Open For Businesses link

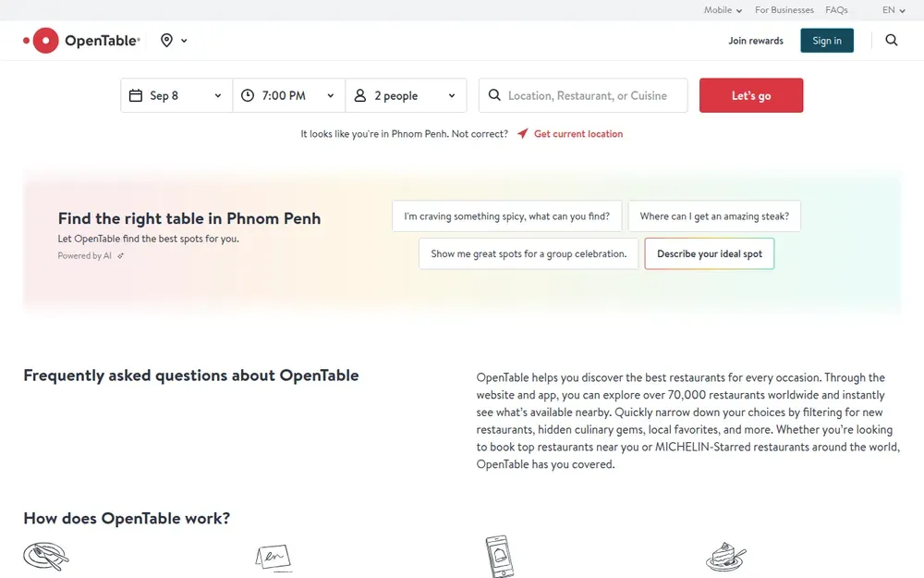tap(784, 10)
